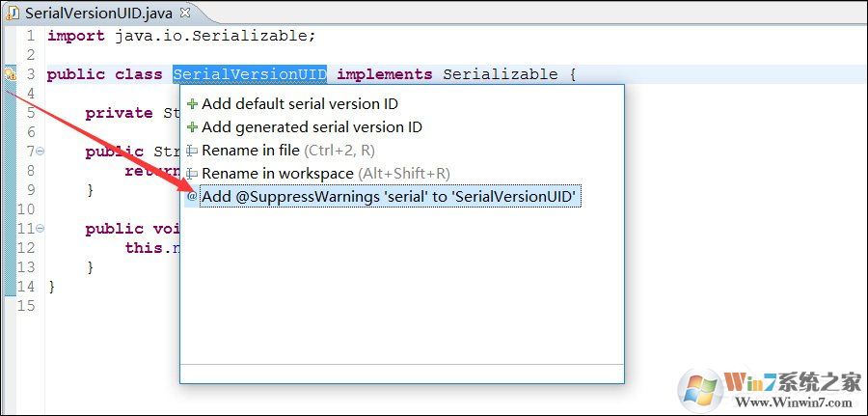Click the Rename in workspace proposal icon
Image resolution: width=868 pixels, height=416 pixels.
[193, 174]
